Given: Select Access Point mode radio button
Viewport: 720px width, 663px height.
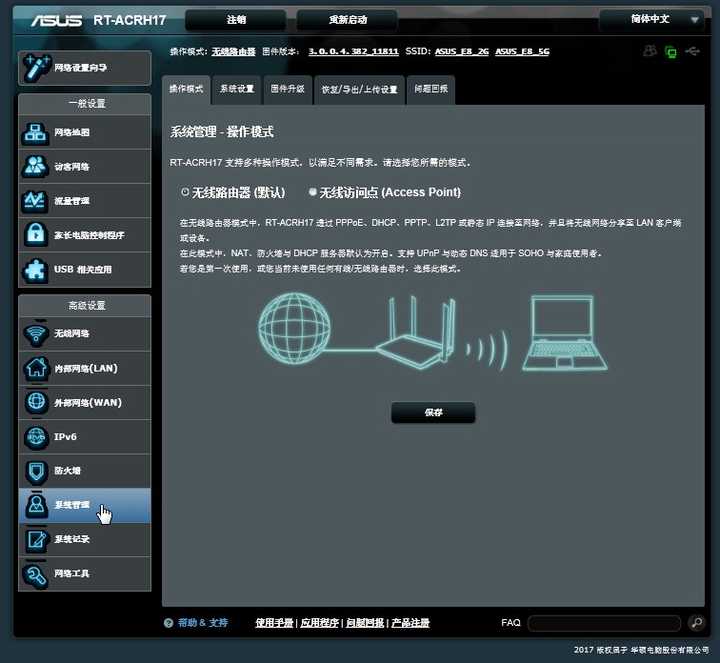Looking at the screenshot, I should tap(313, 192).
